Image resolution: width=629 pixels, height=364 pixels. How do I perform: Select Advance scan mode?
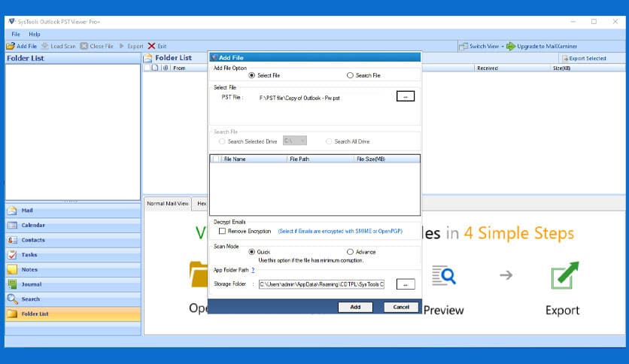click(x=350, y=252)
